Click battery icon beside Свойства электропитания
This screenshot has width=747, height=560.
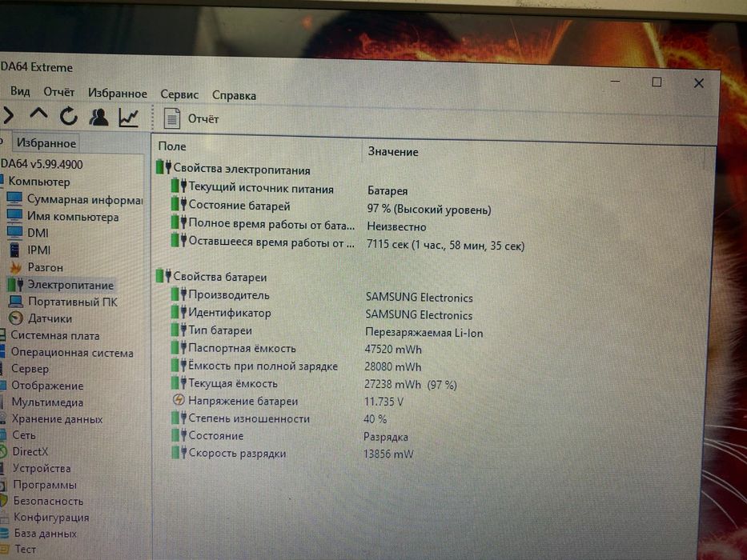(x=163, y=167)
